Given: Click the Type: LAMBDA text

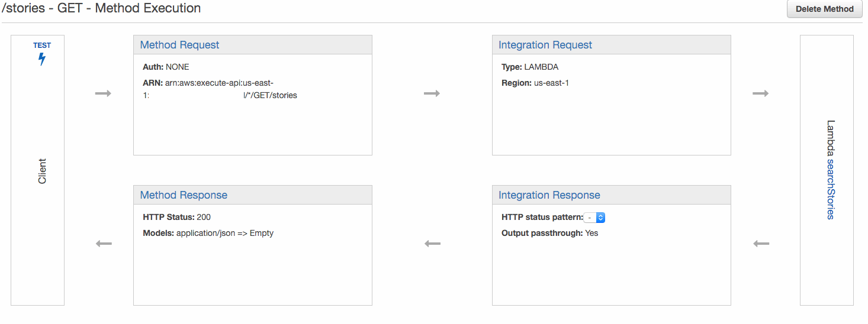Looking at the screenshot, I should tap(529, 67).
